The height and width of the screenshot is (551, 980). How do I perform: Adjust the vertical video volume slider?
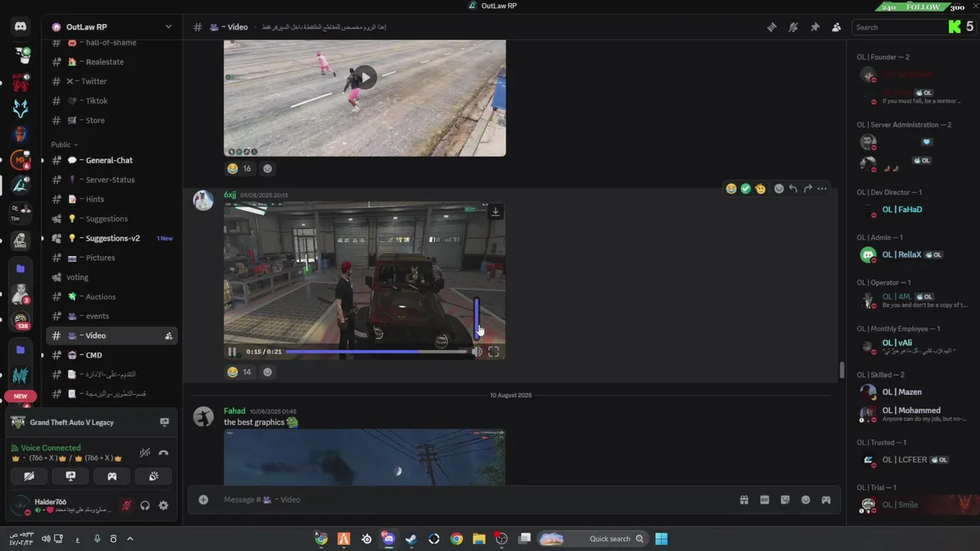pos(477,318)
